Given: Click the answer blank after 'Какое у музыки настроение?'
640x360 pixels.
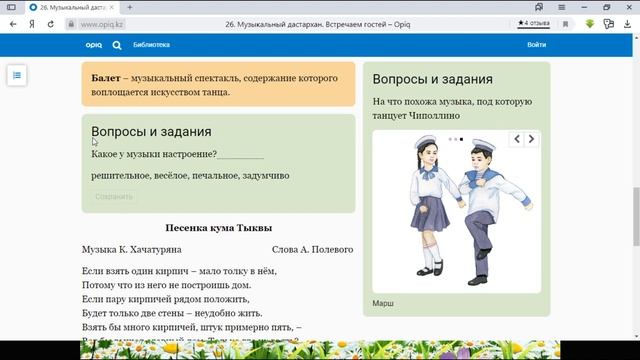Looking at the screenshot, I should [240, 154].
